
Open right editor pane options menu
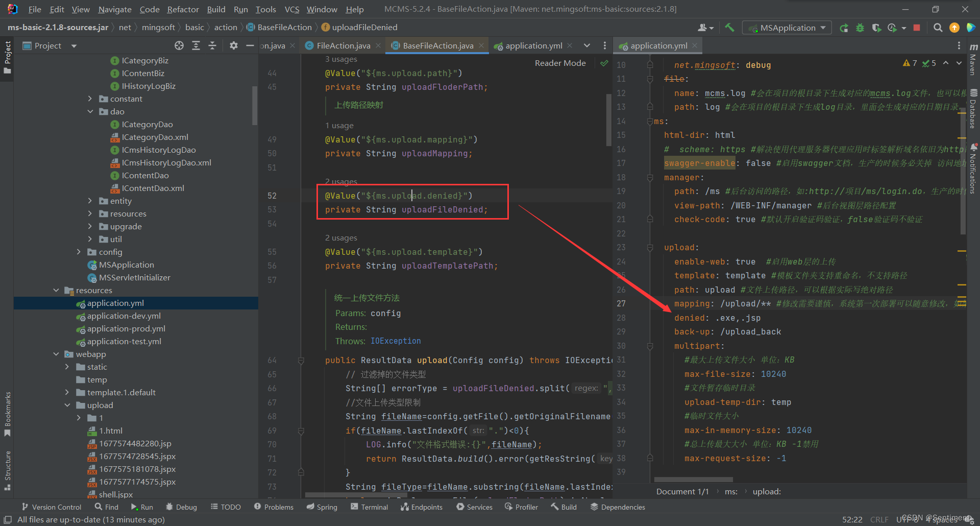pos(959,45)
